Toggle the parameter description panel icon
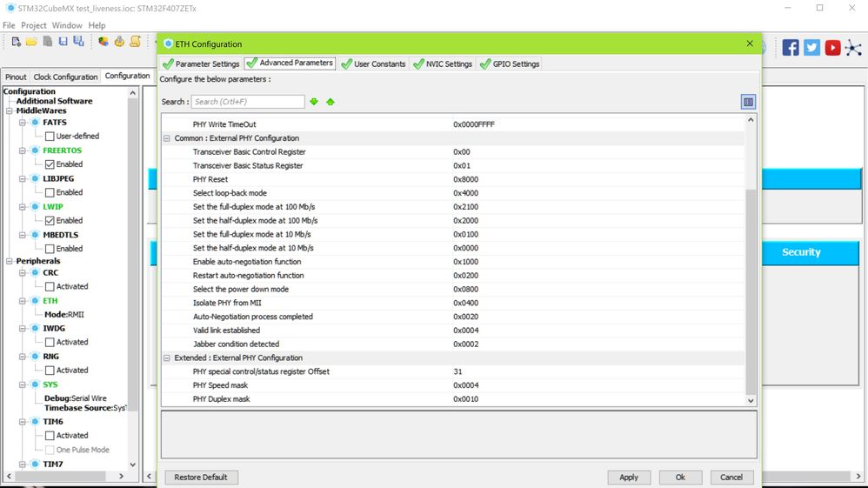Viewport: 868px width, 488px height. click(x=748, y=102)
